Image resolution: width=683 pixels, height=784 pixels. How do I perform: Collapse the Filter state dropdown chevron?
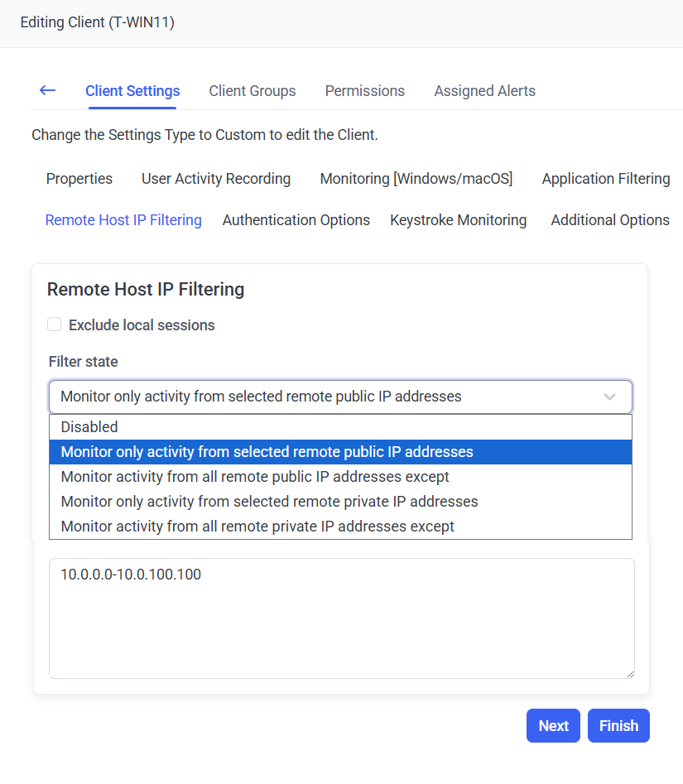pyautogui.click(x=609, y=397)
